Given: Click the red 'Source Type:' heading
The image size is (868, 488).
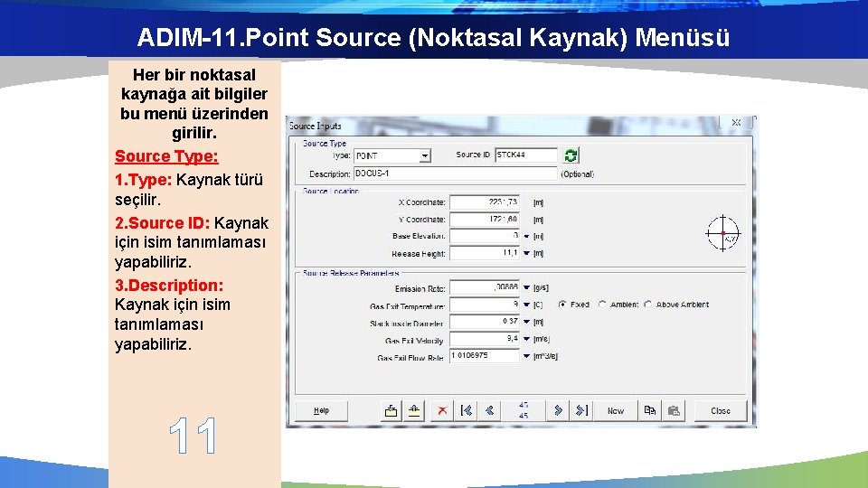Looking at the screenshot, I should [166, 156].
